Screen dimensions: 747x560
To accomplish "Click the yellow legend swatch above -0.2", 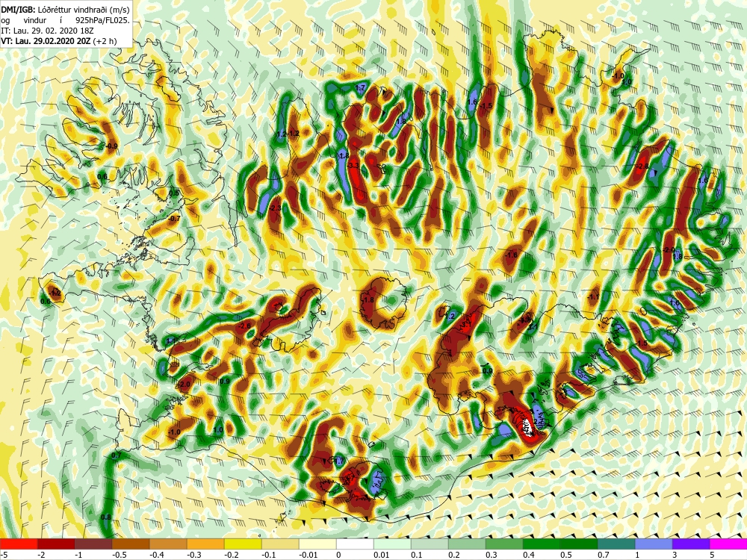I will tap(243, 544).
